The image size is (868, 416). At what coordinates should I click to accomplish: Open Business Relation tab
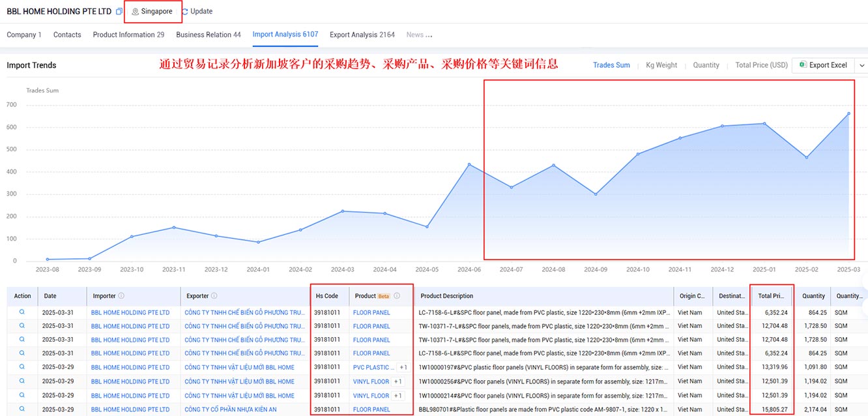click(209, 35)
